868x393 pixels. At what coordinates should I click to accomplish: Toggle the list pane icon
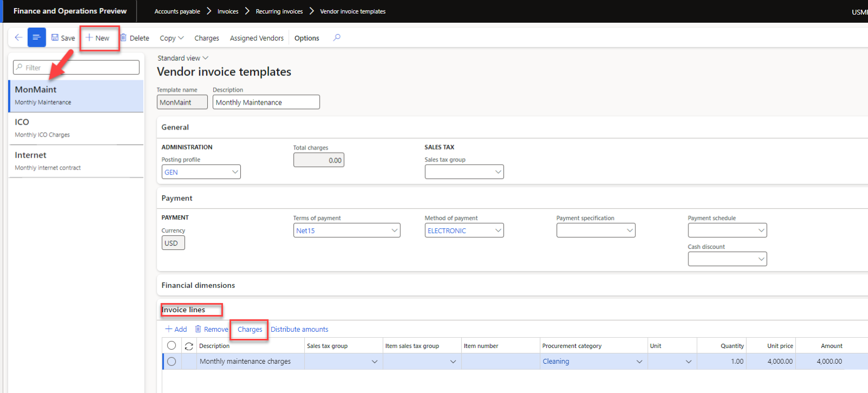coord(36,37)
